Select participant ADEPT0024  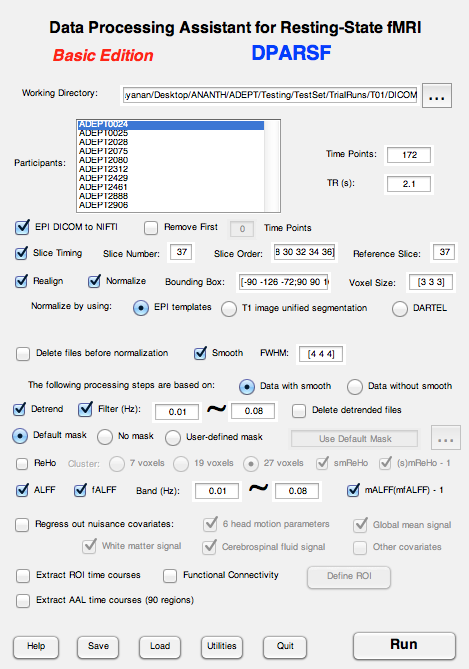tap(171, 125)
